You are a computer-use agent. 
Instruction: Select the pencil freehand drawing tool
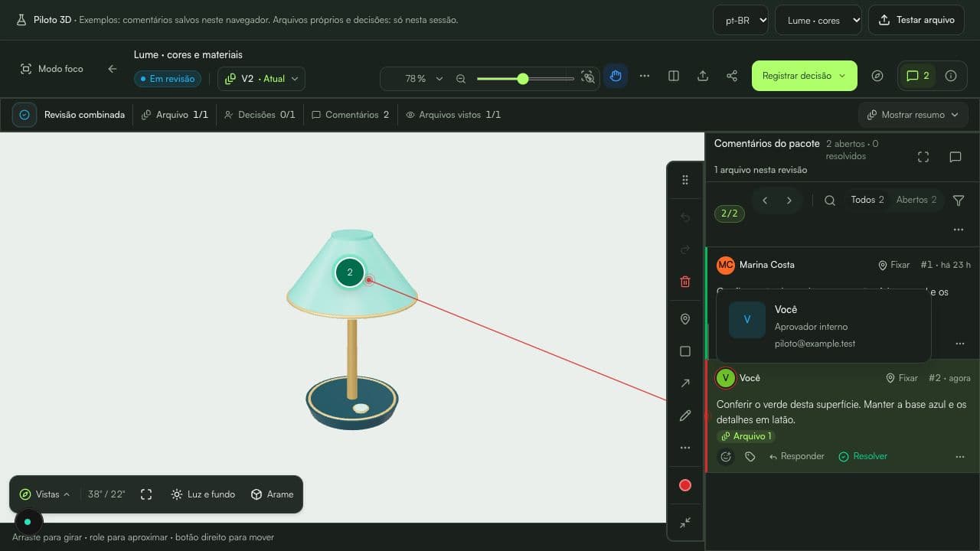coord(685,416)
